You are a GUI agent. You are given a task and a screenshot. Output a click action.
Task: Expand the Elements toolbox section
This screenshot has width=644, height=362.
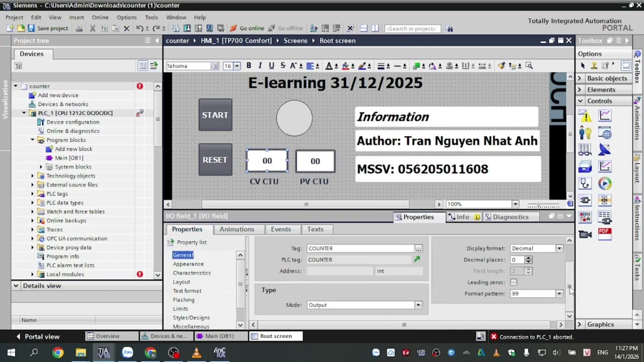580,90
